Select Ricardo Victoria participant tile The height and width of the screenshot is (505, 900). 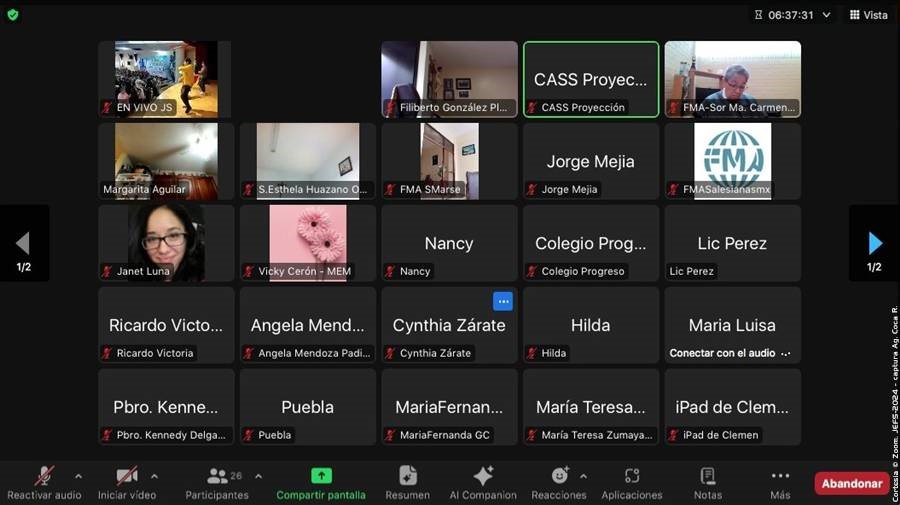[166, 325]
